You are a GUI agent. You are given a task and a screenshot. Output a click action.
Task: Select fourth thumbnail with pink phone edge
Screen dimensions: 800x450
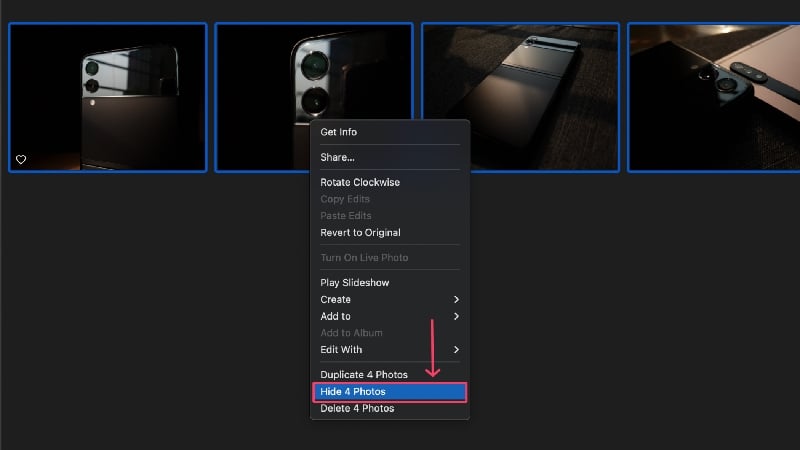[x=714, y=97]
